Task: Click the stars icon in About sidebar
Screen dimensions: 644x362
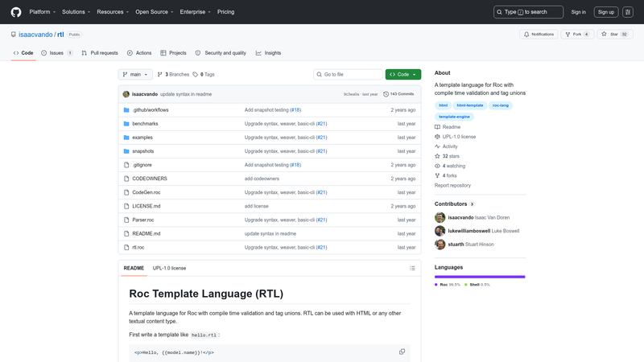Action: coord(437,156)
